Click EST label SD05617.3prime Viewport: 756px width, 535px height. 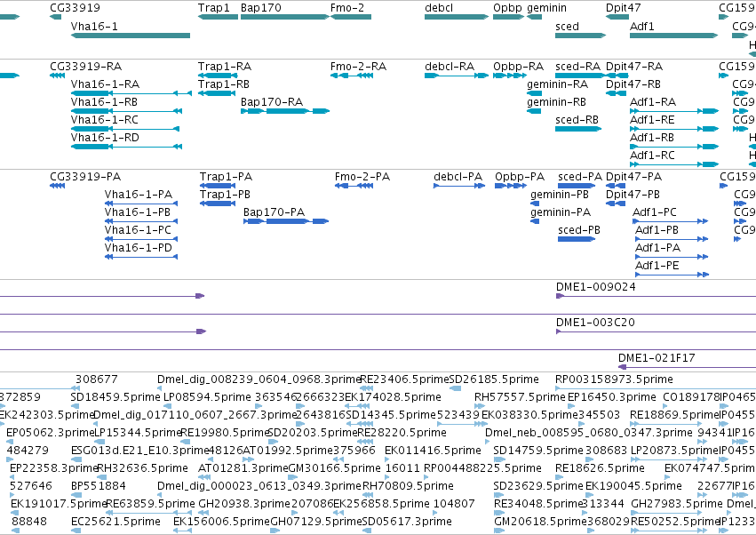coord(407,522)
